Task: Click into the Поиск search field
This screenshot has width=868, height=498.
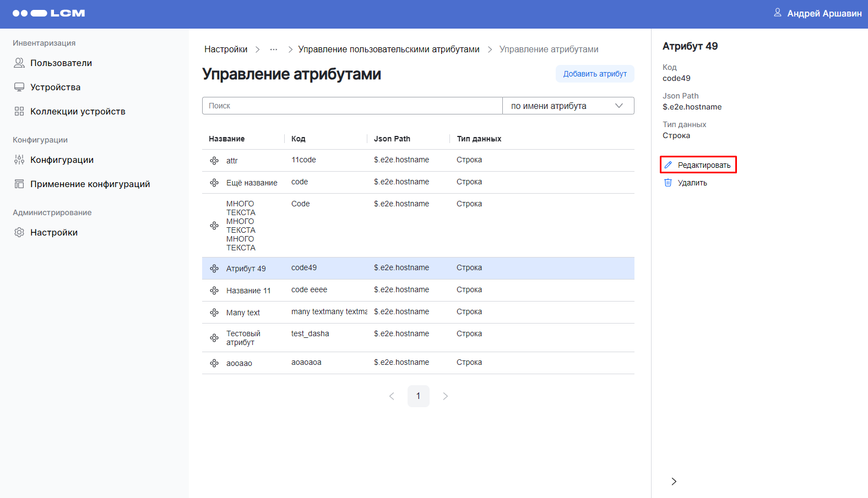Action: pos(352,106)
